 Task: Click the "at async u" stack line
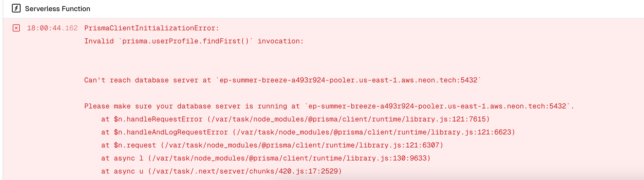(x=222, y=171)
